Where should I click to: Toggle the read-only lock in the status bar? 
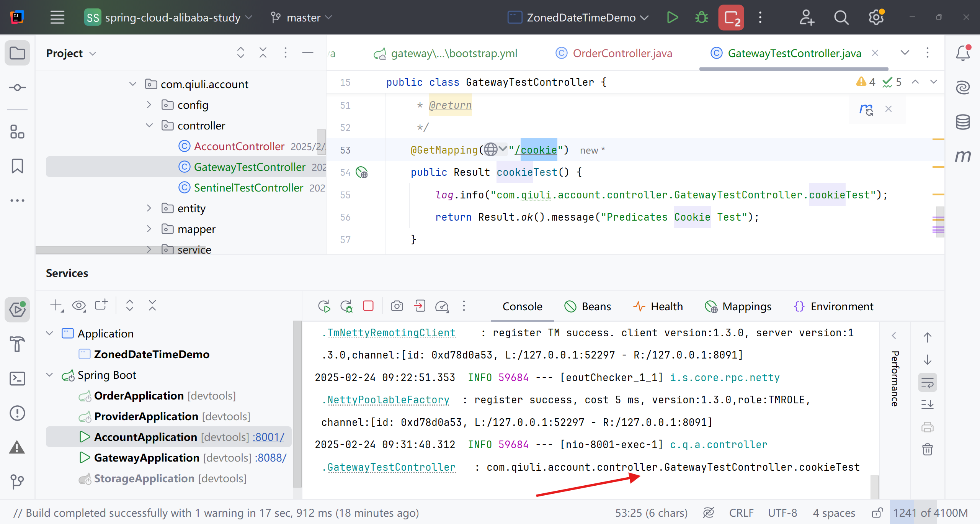[877, 513]
